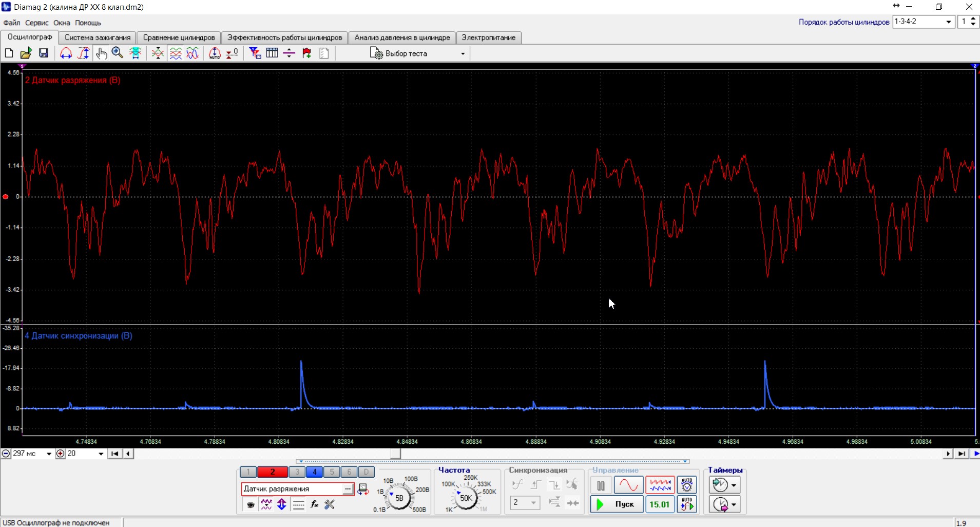Image resolution: width=980 pixels, height=527 pixels.
Task: Click the Пуск start button
Action: (616, 504)
